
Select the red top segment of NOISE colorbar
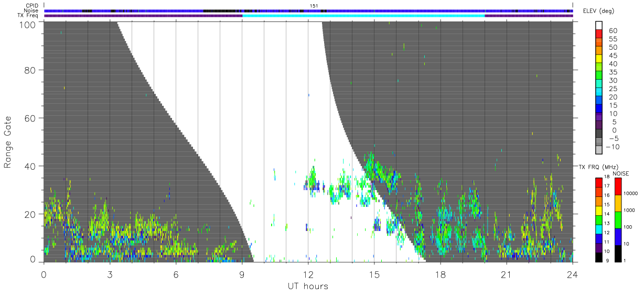(617, 186)
